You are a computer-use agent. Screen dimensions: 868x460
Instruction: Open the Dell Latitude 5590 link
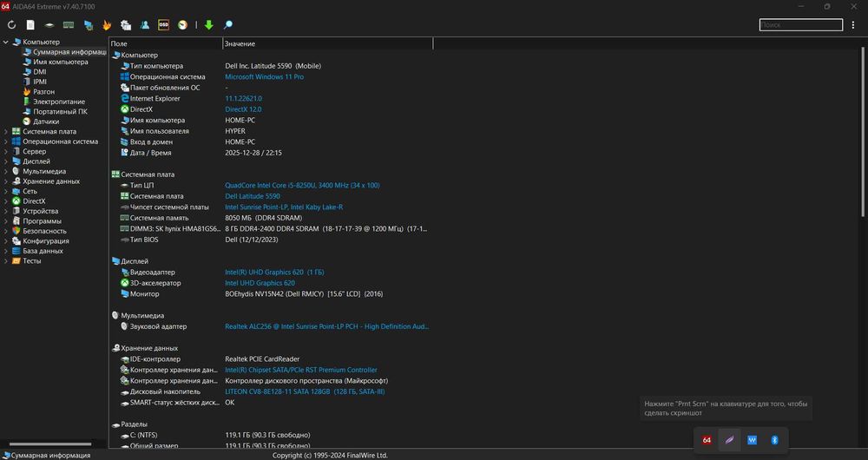coord(253,196)
